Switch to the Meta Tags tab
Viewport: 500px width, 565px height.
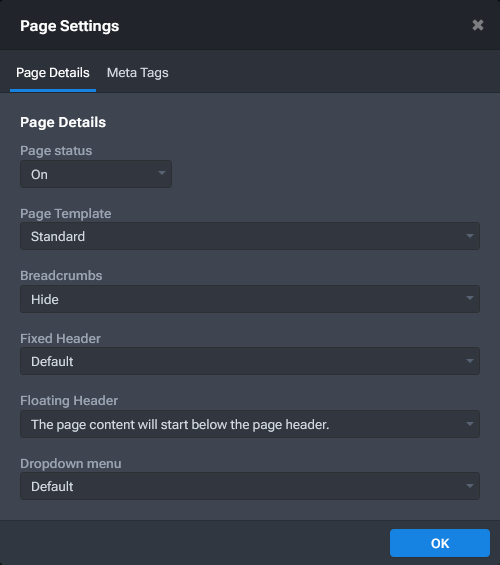[137, 73]
